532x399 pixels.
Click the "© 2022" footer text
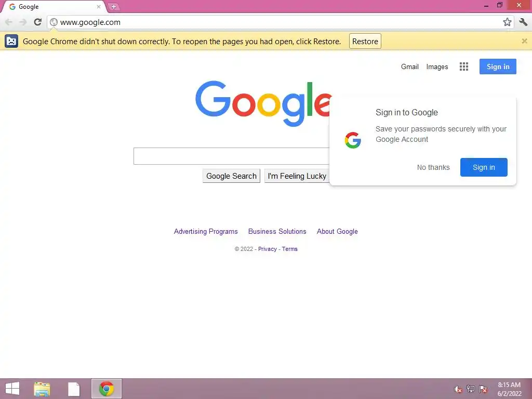pos(244,249)
